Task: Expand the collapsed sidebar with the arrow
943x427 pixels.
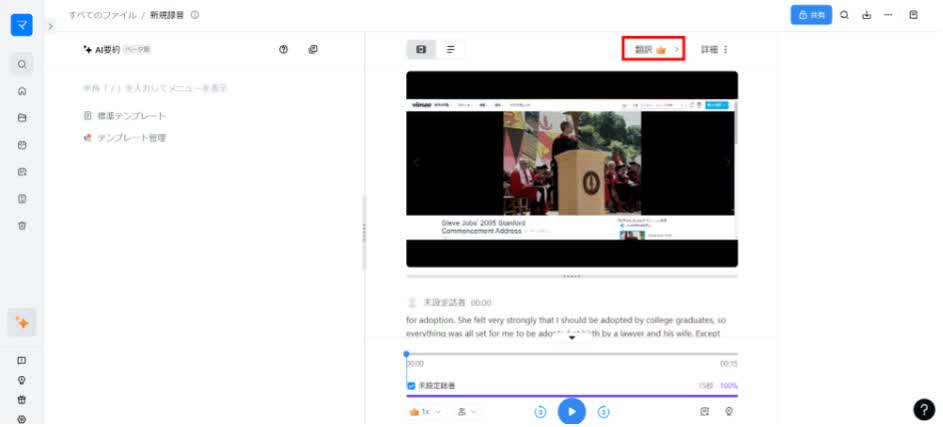Action: pyautogui.click(x=50, y=26)
